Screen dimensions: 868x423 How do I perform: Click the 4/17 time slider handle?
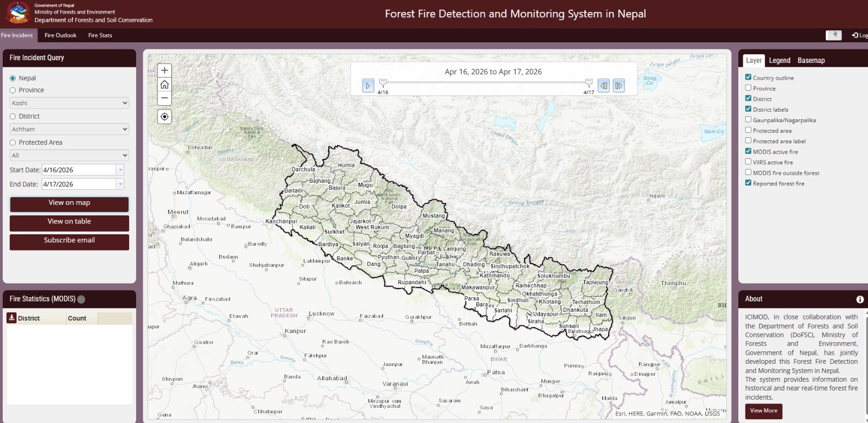click(x=589, y=83)
